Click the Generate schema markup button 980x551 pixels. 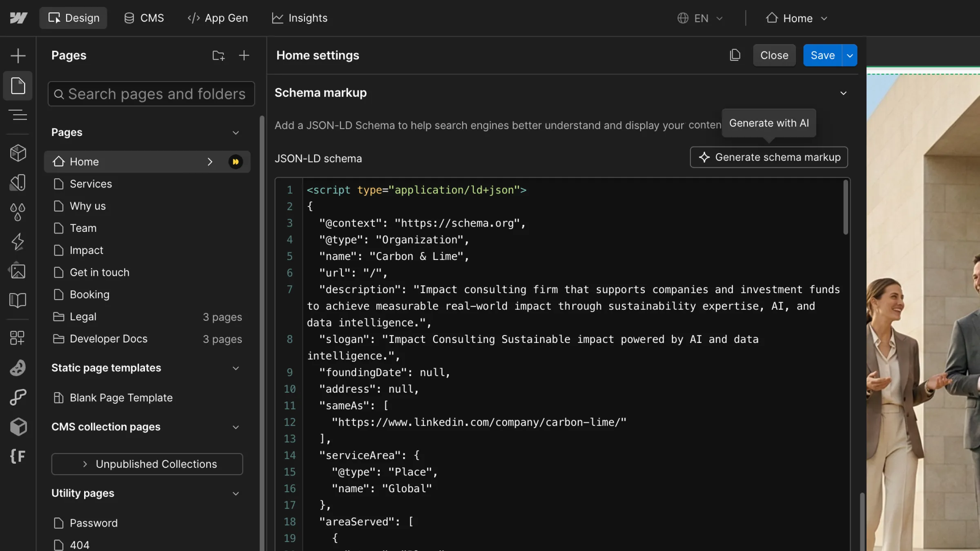tap(768, 157)
